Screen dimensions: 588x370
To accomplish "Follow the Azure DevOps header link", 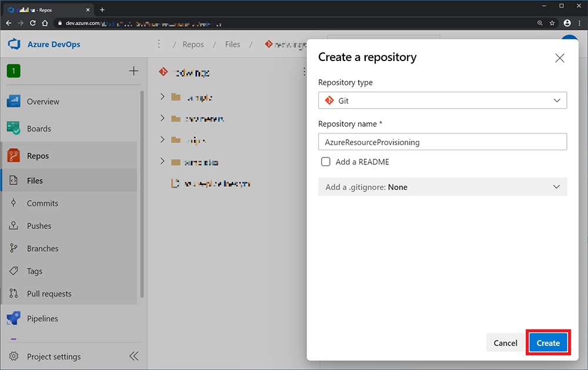I will coord(54,44).
